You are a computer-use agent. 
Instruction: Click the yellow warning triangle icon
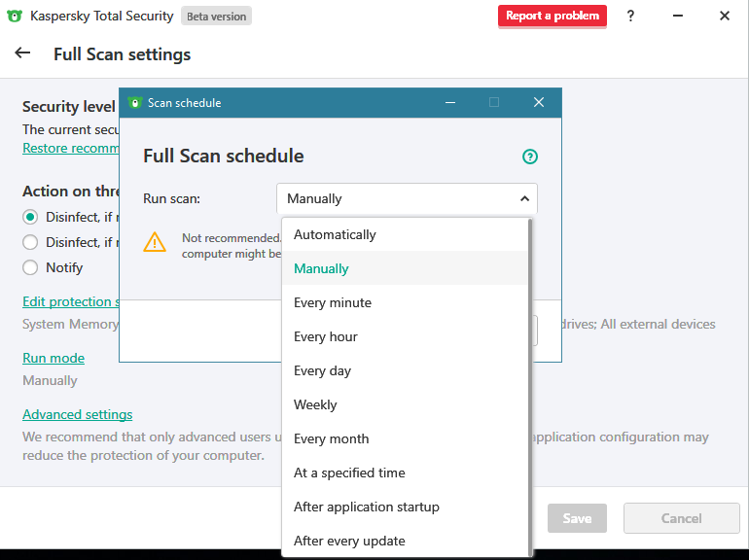(x=155, y=242)
